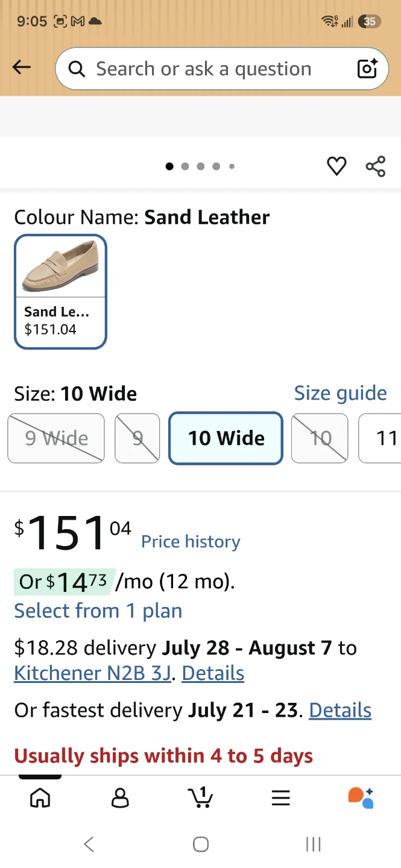Select size 11 option
401x868 pixels.
pos(380,438)
